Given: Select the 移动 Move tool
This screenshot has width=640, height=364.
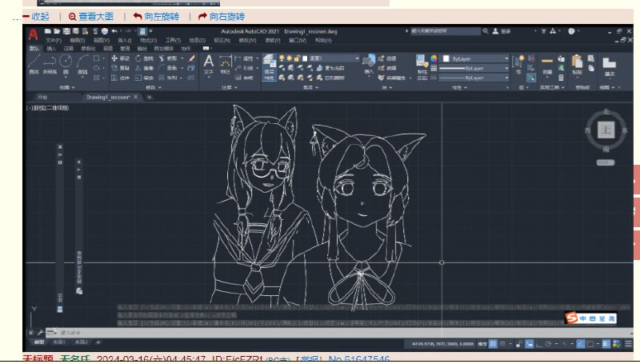Looking at the screenshot, I should [x=121, y=58].
